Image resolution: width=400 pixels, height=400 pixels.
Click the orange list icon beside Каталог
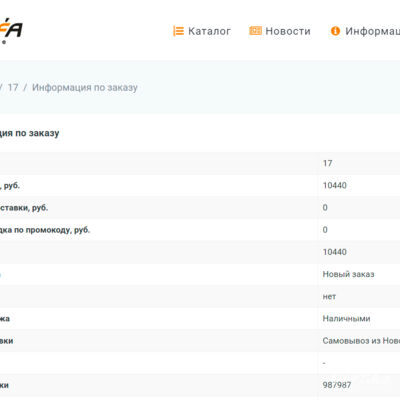coord(178,31)
